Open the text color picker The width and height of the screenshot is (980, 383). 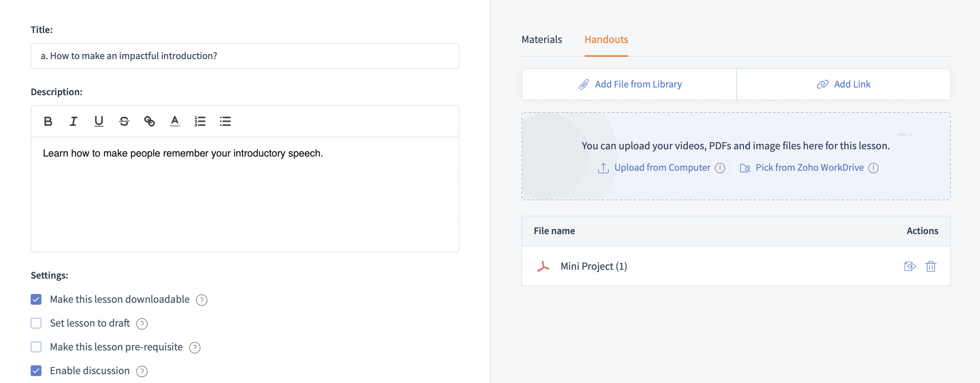[175, 121]
